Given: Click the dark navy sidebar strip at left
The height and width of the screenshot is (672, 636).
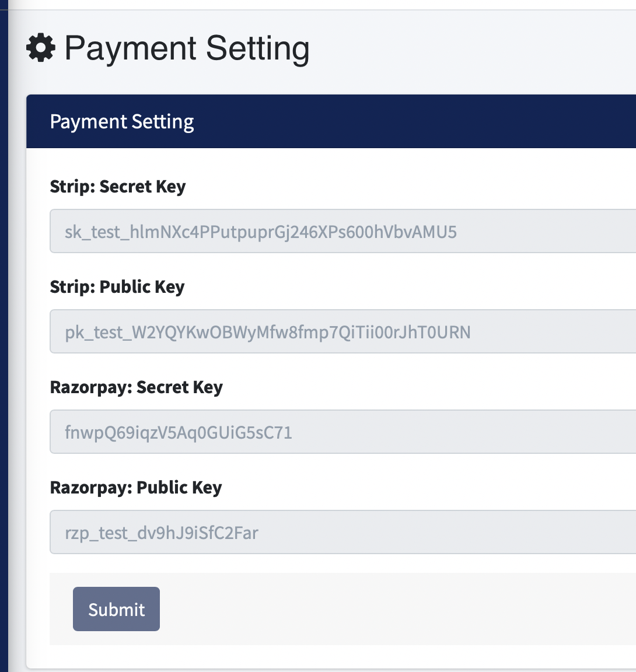Looking at the screenshot, I should pyautogui.click(x=4, y=350).
